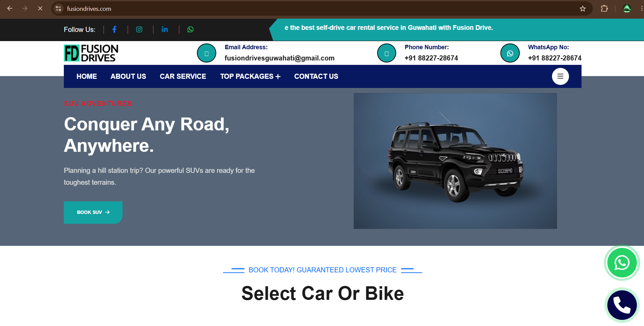Open the floating green WhatsApp chat button
The image size is (644, 326).
[x=622, y=263]
